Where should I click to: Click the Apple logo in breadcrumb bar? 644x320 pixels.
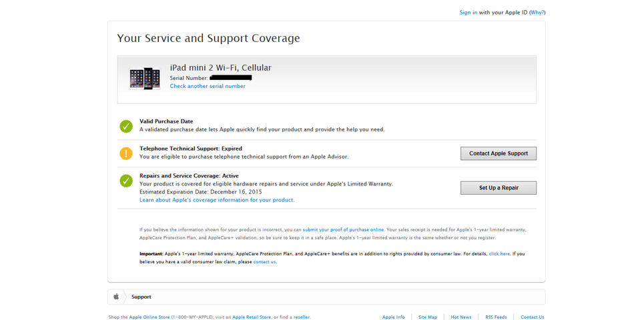click(116, 297)
